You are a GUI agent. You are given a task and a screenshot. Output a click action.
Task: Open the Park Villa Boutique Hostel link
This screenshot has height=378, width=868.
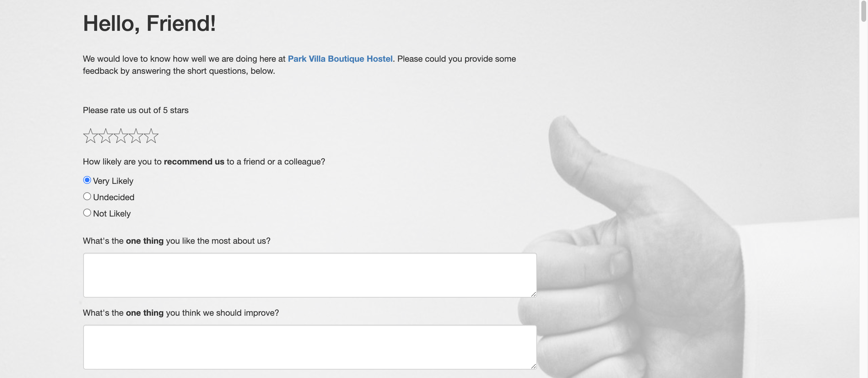[340, 59]
